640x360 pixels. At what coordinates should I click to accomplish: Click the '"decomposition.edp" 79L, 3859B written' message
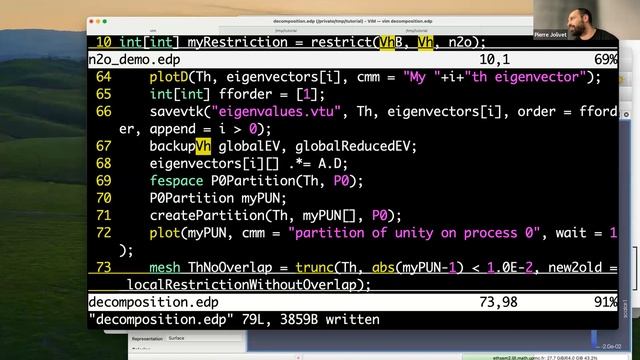(234, 320)
